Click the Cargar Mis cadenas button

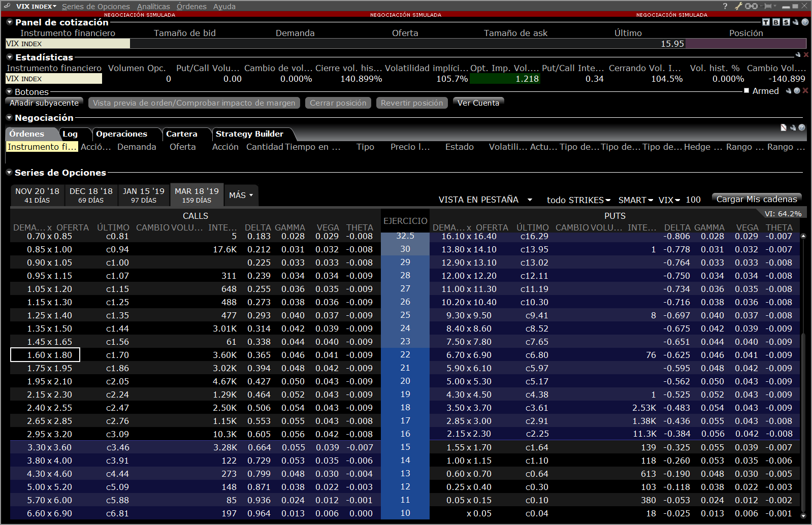757,199
